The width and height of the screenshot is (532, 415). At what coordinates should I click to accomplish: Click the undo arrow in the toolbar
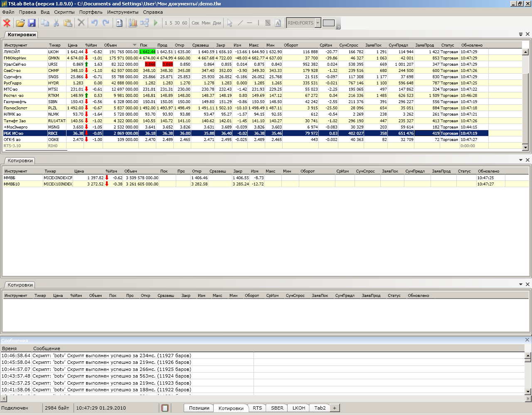pyautogui.click(x=94, y=23)
